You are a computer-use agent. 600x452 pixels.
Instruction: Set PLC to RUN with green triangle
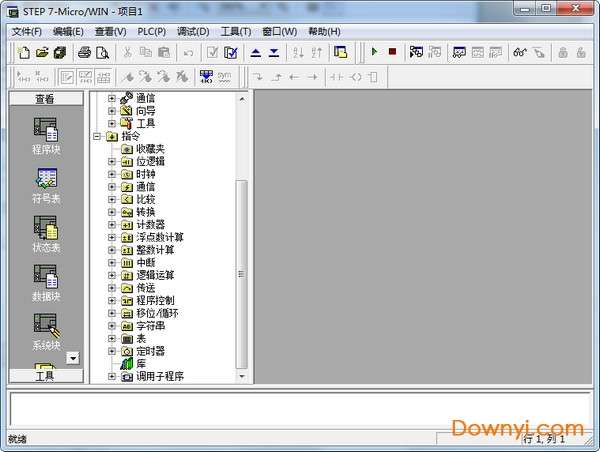375,51
